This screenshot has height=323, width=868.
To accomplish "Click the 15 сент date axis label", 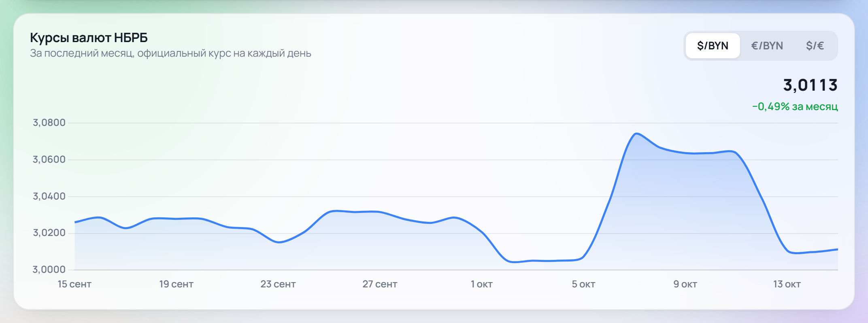I will pos(74,284).
